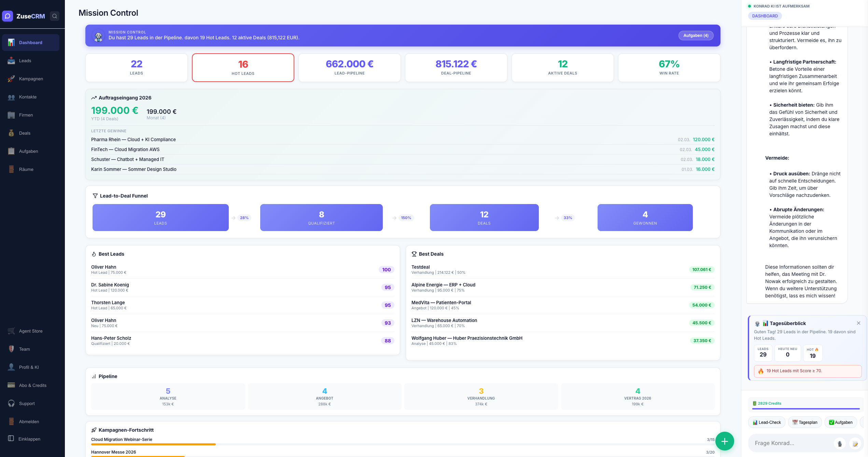This screenshot has height=457, width=868.
Task: Click the Aufgaben chip with green checkmark
Action: tap(841, 422)
